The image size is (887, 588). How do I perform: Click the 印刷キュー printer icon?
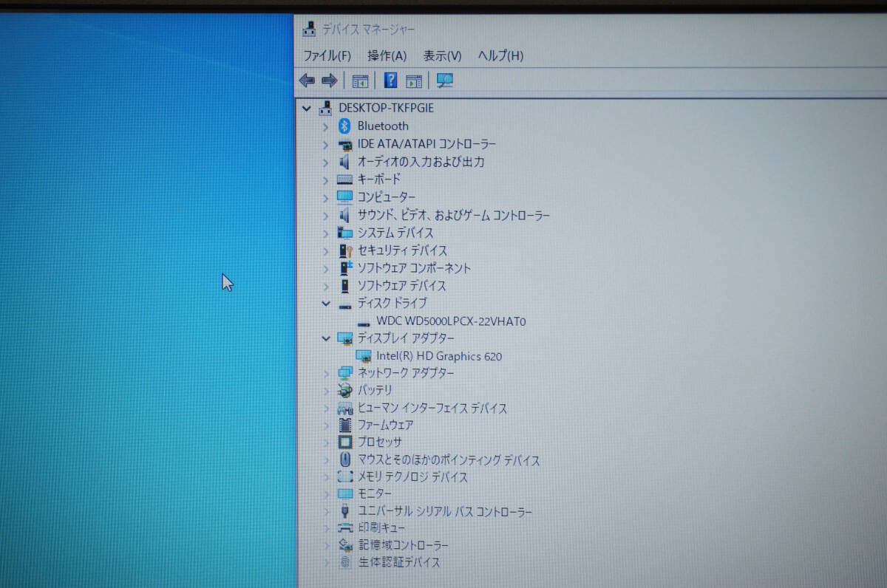click(344, 528)
